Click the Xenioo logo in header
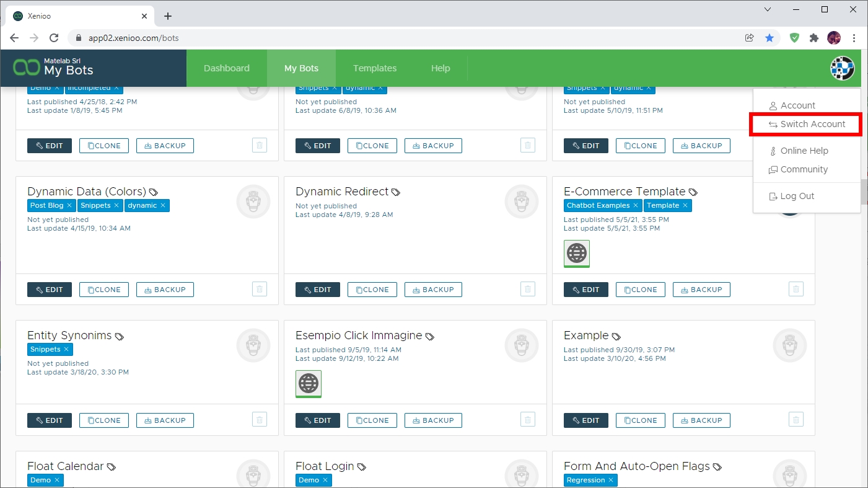The image size is (868, 488). pyautogui.click(x=26, y=68)
